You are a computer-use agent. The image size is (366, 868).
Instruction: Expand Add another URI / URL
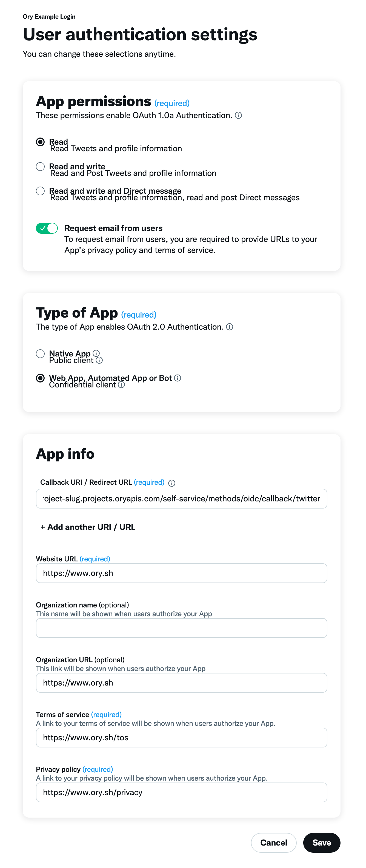[88, 527]
